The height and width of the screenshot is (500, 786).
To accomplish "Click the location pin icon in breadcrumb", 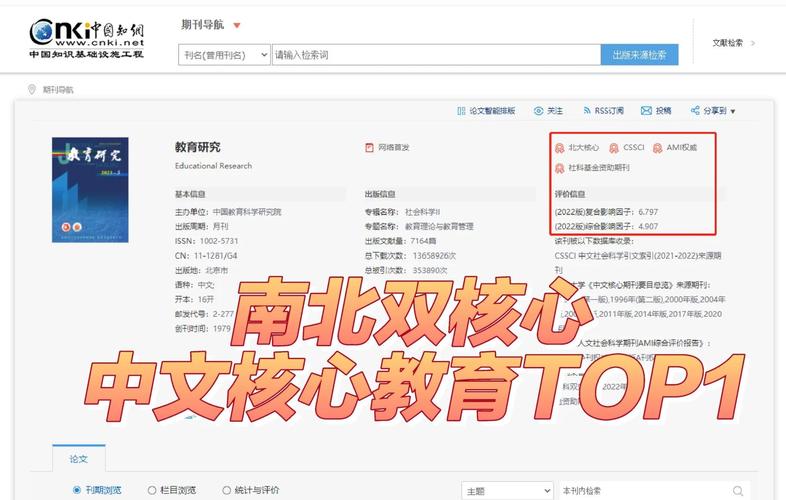I will 32,90.
